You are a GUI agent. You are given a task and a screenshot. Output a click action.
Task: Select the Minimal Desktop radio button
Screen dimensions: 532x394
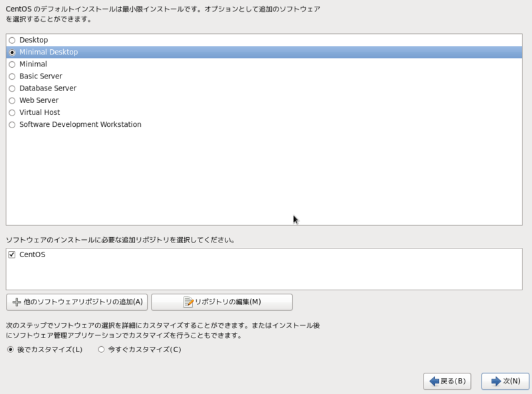click(x=12, y=52)
